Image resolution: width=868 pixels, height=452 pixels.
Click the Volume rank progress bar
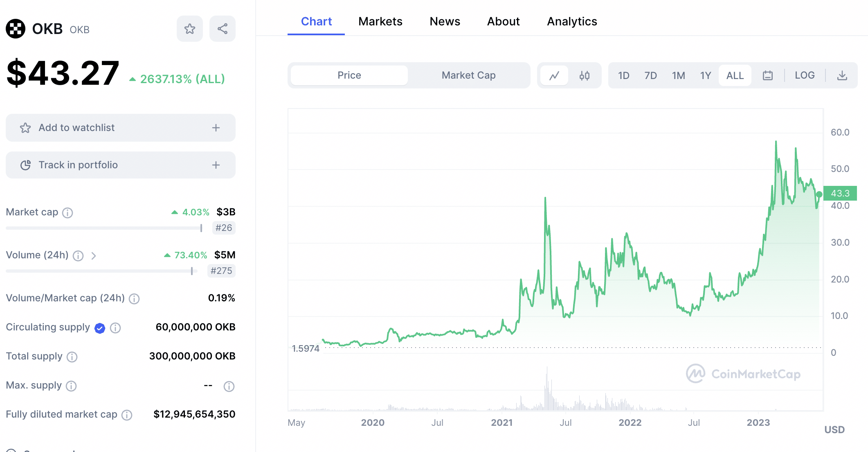click(101, 271)
